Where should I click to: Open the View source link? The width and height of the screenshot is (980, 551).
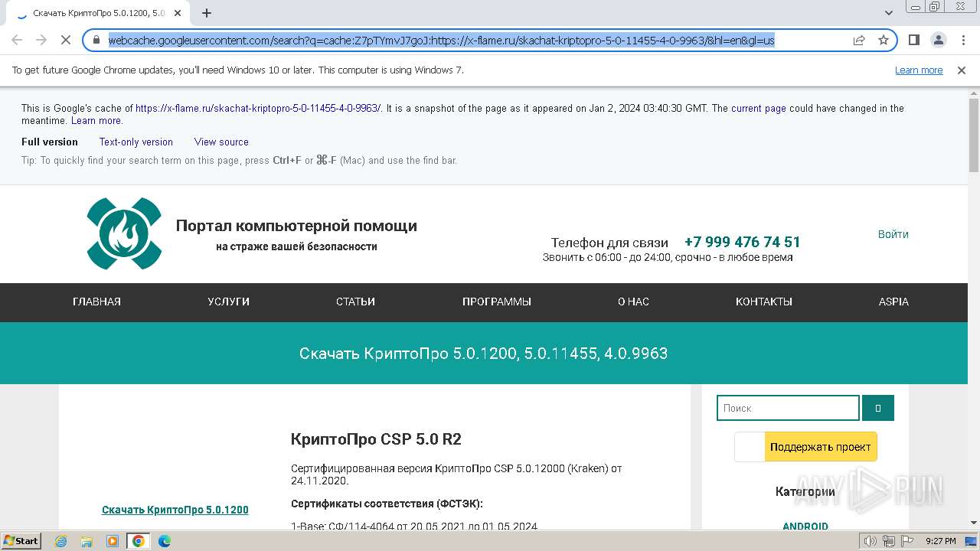(x=221, y=142)
